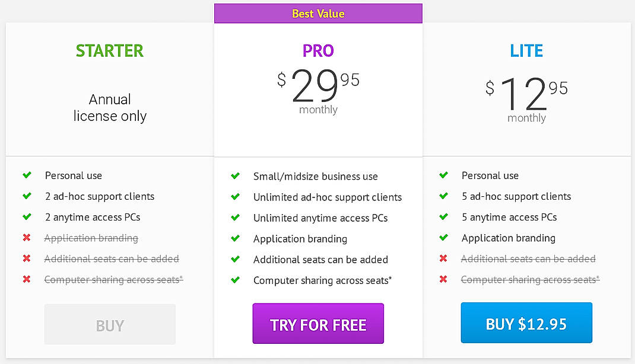Expand the STARTER plan header
Screen dimensions: 635x364
(x=109, y=50)
